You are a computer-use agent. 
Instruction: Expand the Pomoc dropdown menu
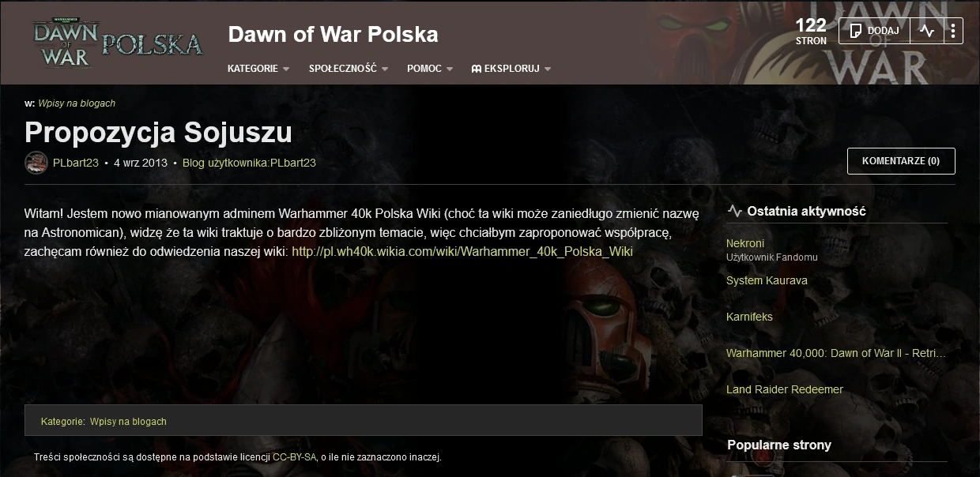tap(430, 69)
